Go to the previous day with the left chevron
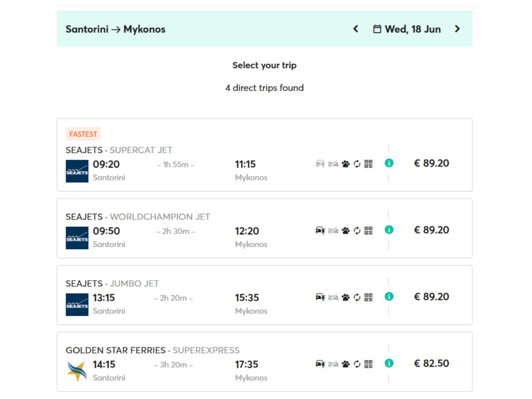This screenshot has height=399, width=532. [x=356, y=29]
